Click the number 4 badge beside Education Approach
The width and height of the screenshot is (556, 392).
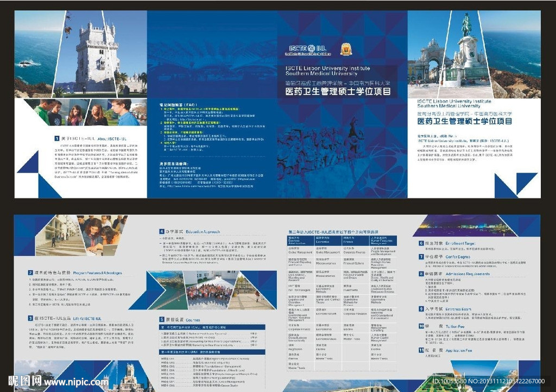coord(162,231)
